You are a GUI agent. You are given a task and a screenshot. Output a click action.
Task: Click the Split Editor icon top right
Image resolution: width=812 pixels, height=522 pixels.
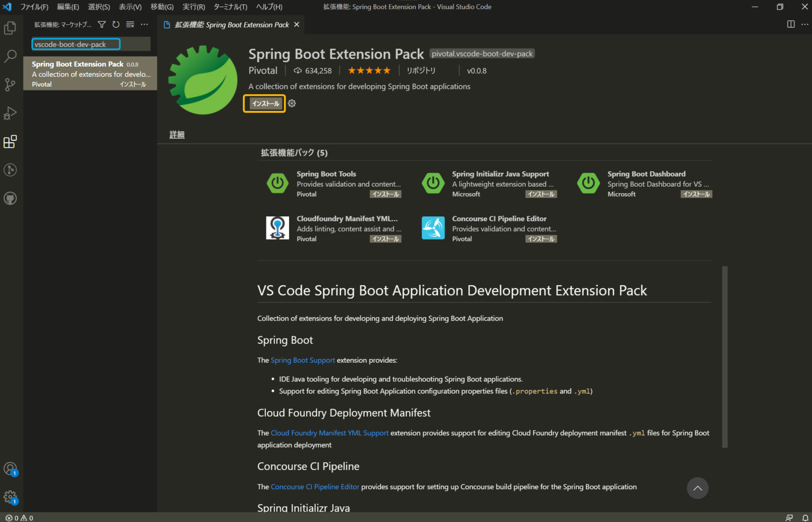point(790,24)
